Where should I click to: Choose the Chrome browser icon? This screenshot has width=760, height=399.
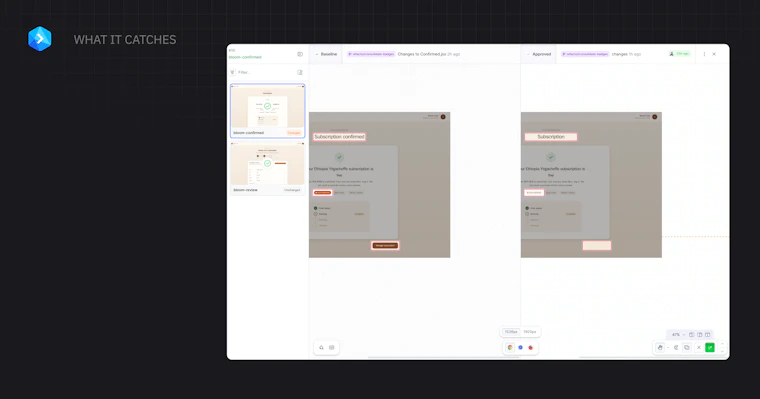pyautogui.click(x=510, y=348)
